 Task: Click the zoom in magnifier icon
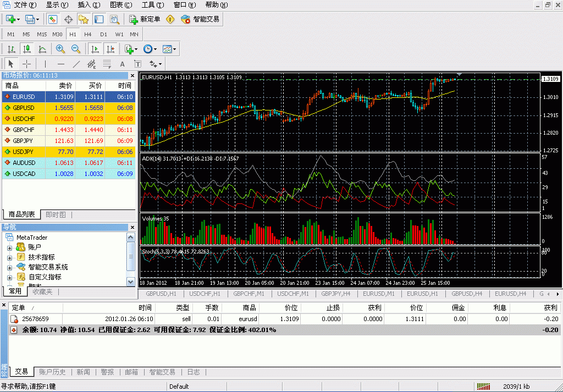[60, 49]
